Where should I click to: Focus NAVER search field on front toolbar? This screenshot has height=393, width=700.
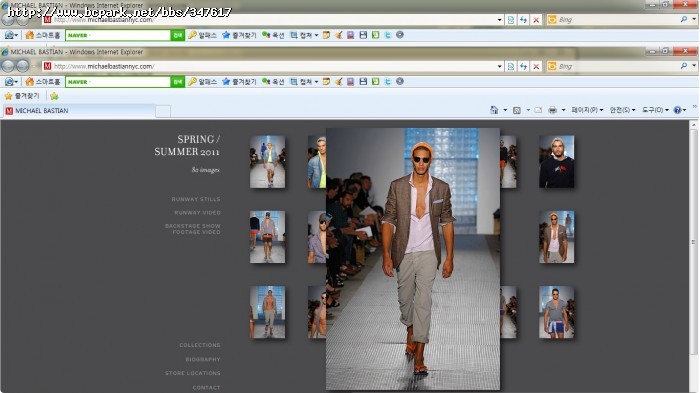(x=118, y=82)
